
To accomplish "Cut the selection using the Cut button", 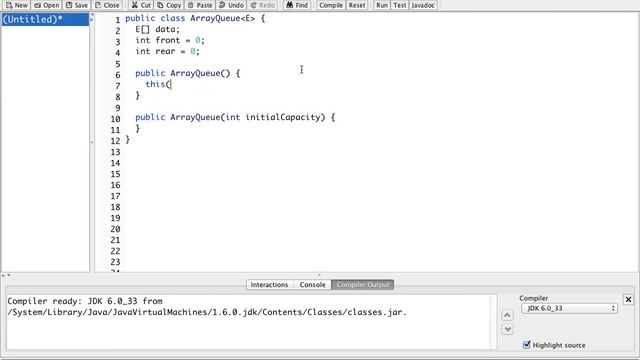I will [x=141, y=5].
